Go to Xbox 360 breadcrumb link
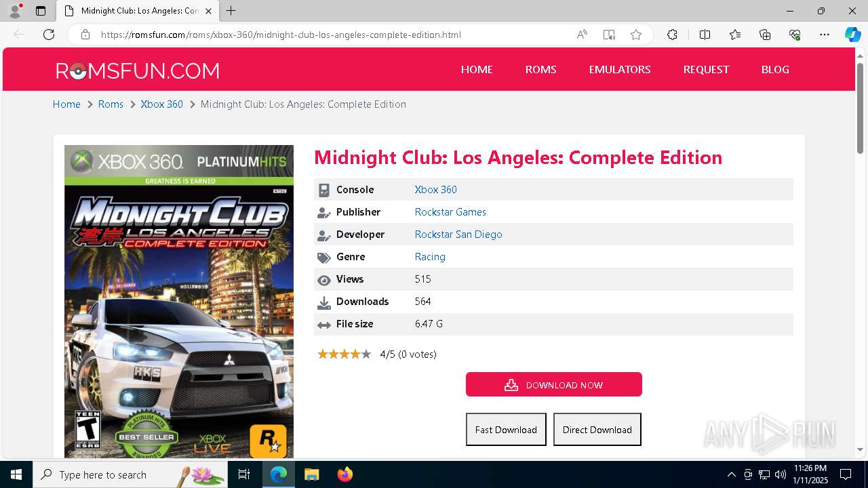The height and width of the screenshot is (488, 868). (161, 104)
